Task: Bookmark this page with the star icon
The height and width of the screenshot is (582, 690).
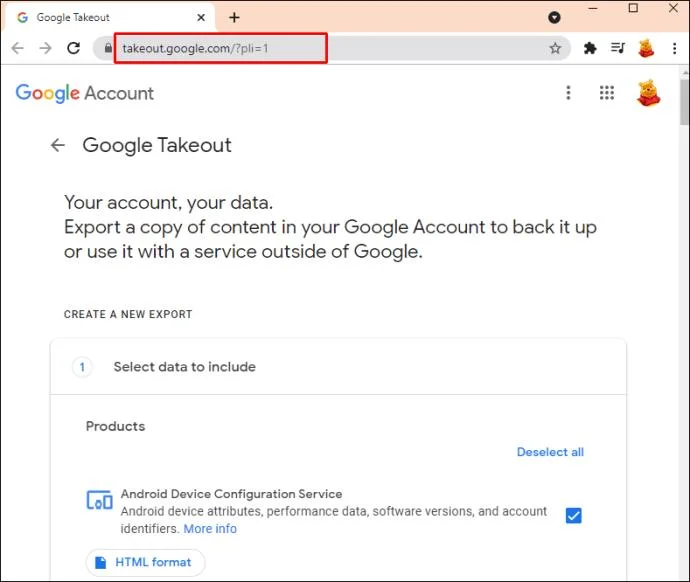Action: click(555, 48)
